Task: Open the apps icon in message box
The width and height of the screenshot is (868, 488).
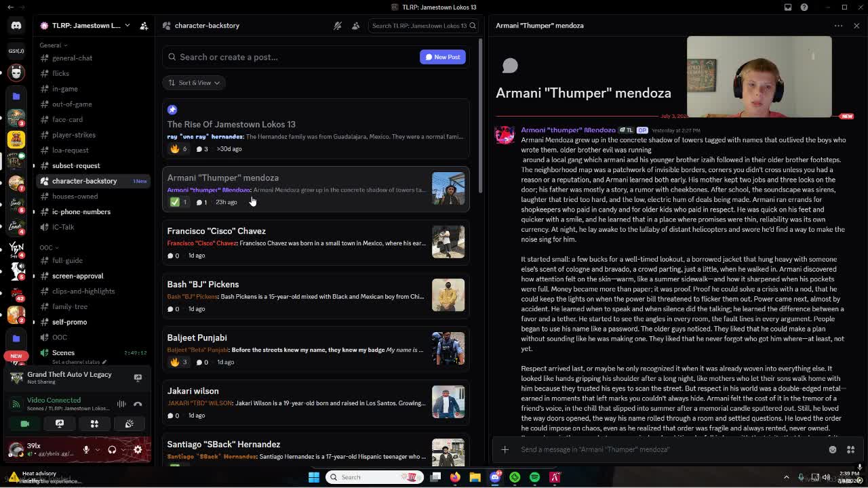Action: [x=850, y=449]
